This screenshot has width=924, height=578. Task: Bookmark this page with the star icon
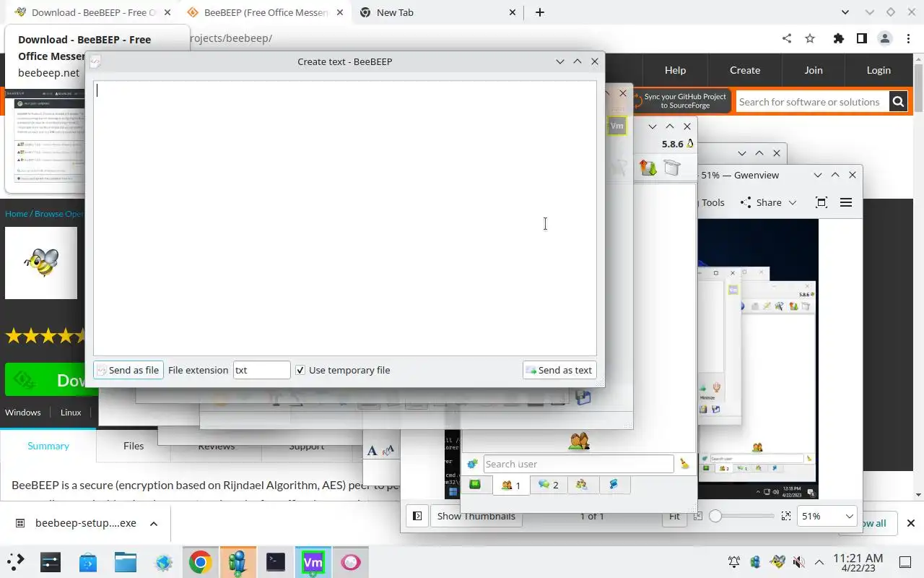coord(810,38)
